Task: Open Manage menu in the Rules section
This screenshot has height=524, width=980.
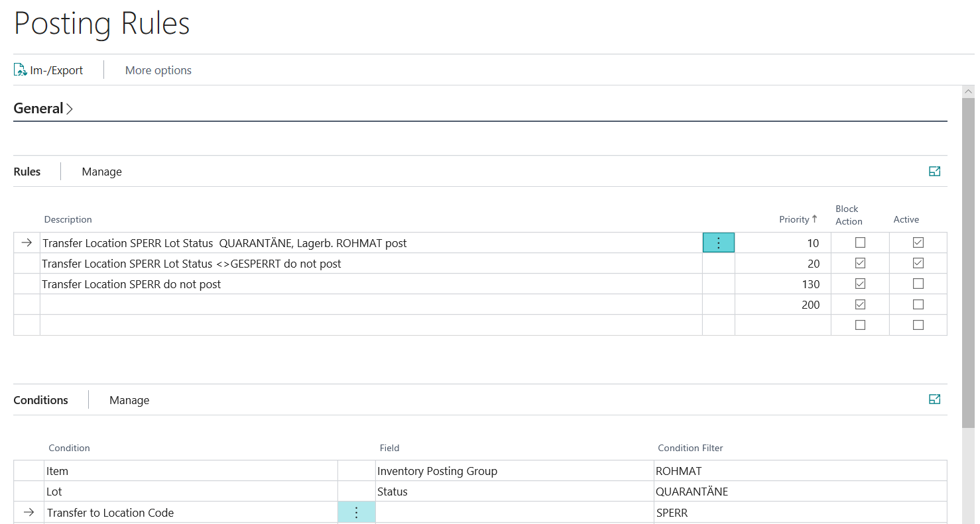Action: [102, 172]
